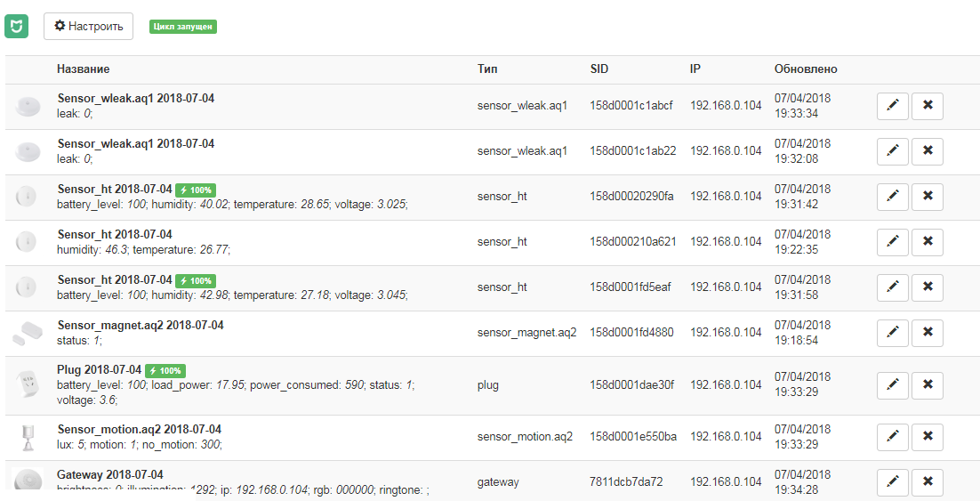The height and width of the screenshot is (501, 980).
Task: Edit sensor with SID 158d0001c1abcf
Action: (892, 106)
